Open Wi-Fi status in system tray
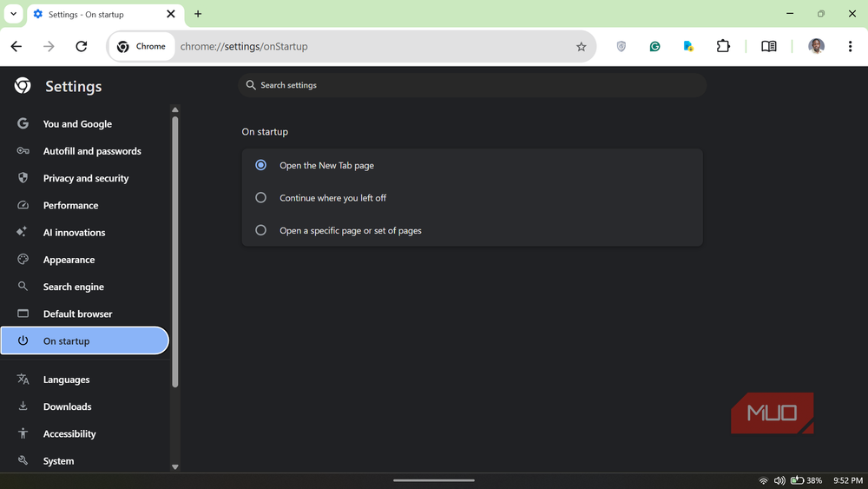 (763, 480)
